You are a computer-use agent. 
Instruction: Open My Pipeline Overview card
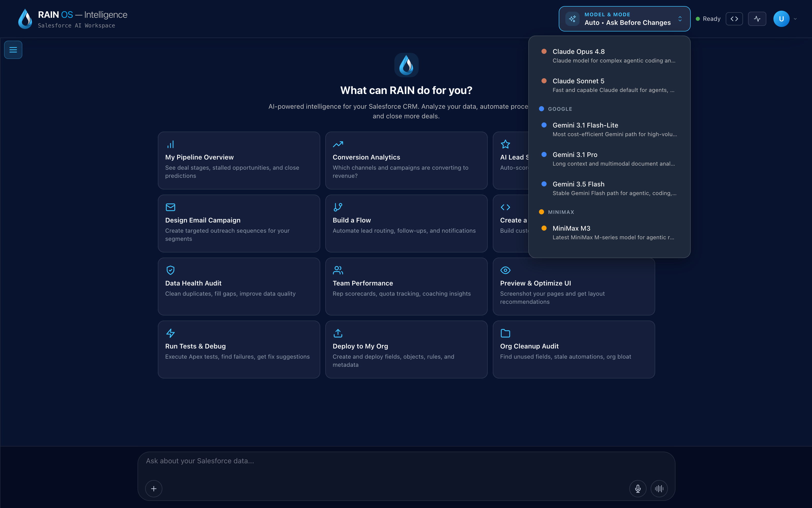(239, 161)
